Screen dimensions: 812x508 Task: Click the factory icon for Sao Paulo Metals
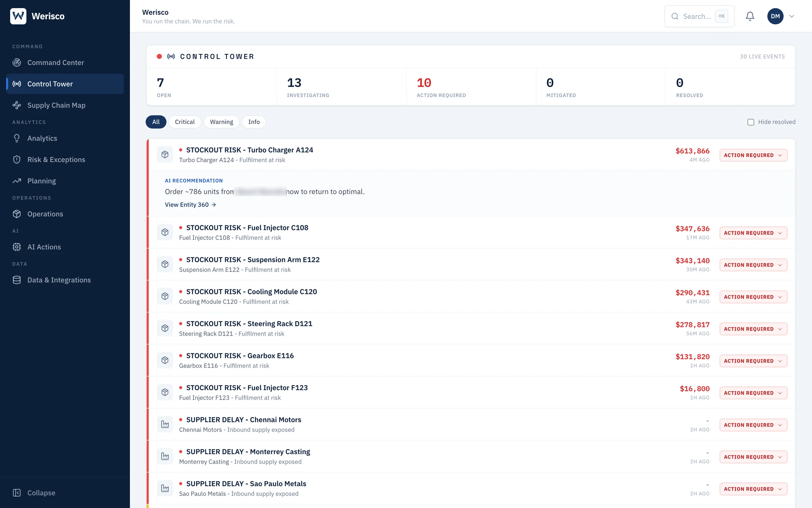click(165, 488)
